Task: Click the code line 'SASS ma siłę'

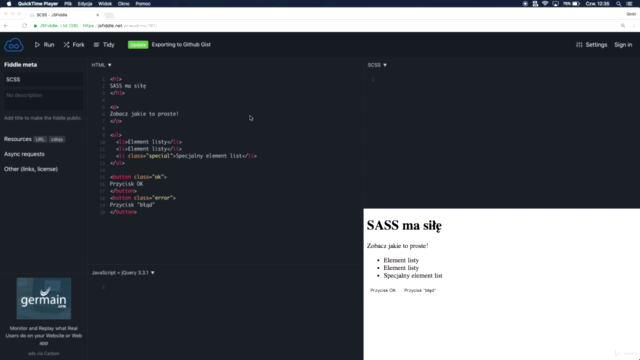Action: [x=128, y=86]
